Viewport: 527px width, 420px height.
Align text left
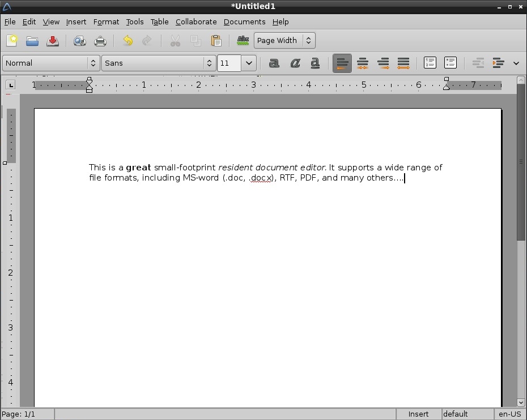tap(342, 63)
